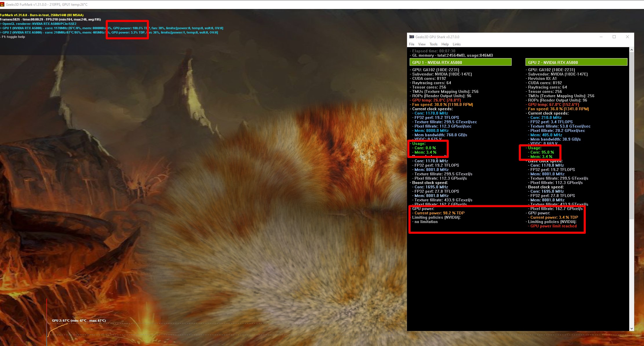644x346 pixels.
Task: Minimize the GPU Shark window
Action: point(601,37)
